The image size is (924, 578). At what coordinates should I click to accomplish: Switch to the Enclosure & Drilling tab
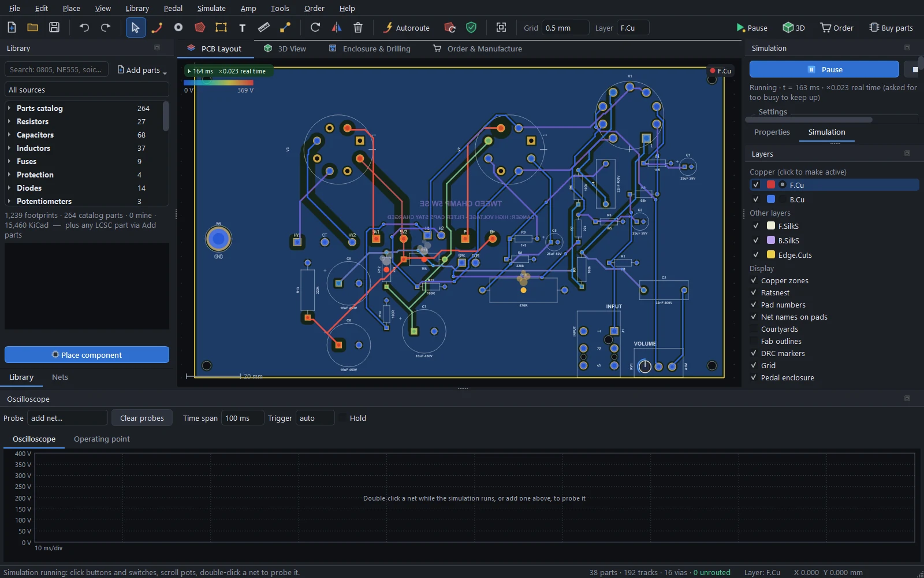click(x=370, y=49)
